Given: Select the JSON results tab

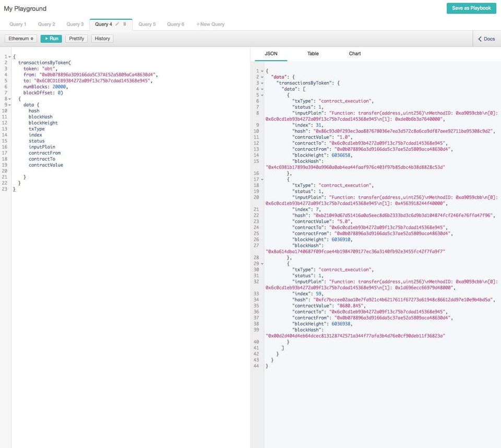Looking at the screenshot, I should [x=271, y=54].
